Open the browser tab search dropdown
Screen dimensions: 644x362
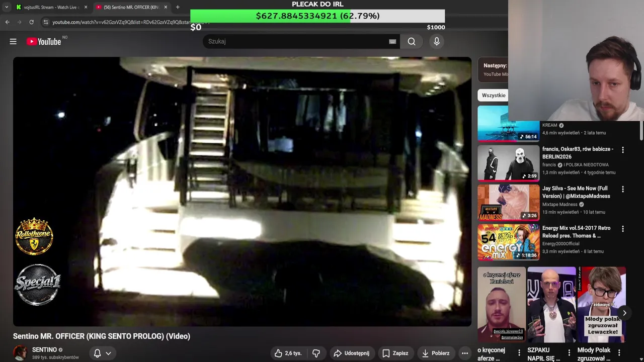[x=6, y=7]
